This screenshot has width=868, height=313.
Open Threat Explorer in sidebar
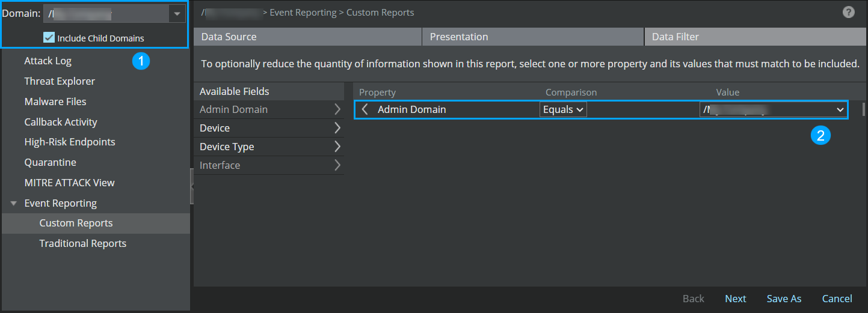point(60,81)
